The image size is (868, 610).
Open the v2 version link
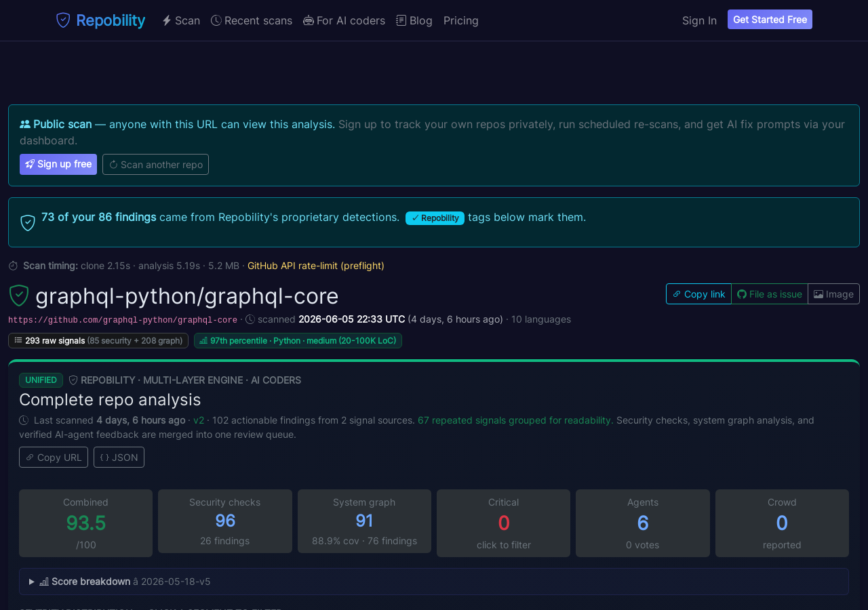pyautogui.click(x=199, y=420)
